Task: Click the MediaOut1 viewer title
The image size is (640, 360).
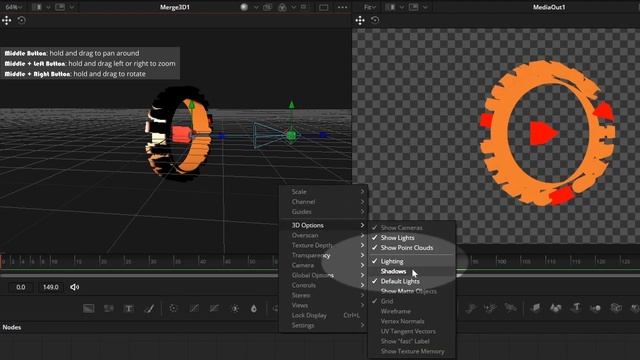Action: 549,7
